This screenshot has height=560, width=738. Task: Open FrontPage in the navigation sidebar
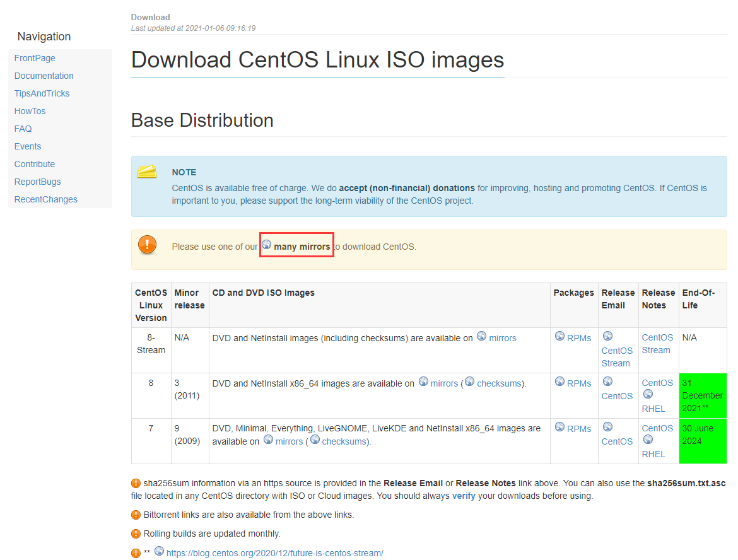tap(35, 58)
